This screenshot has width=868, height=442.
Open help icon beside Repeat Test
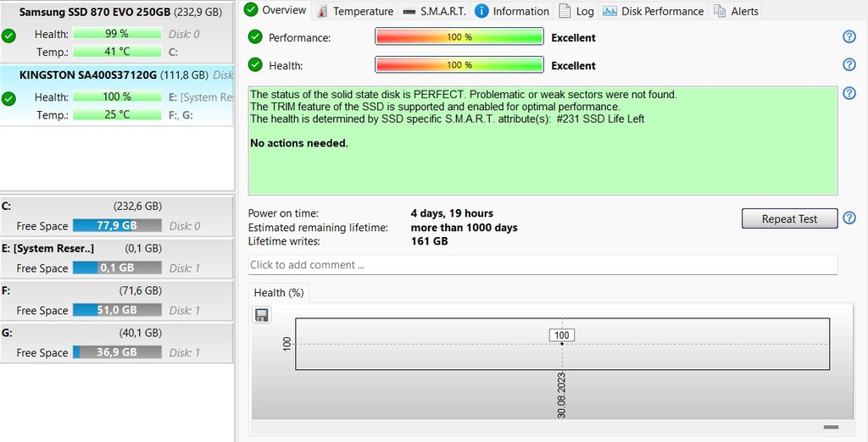[849, 218]
